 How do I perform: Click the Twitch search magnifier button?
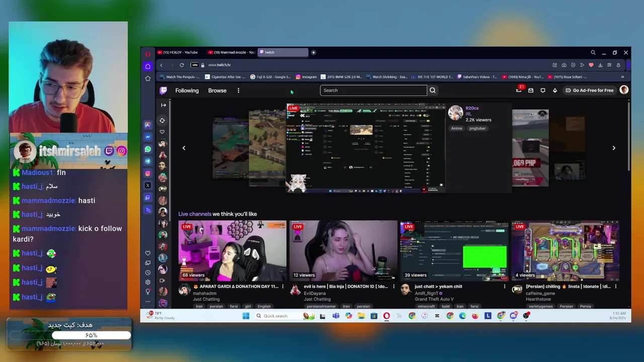tap(433, 90)
